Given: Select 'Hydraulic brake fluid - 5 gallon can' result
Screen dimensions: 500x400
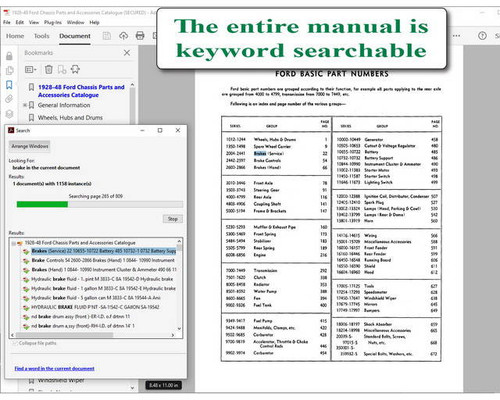Looking at the screenshot, I should pos(96,298).
